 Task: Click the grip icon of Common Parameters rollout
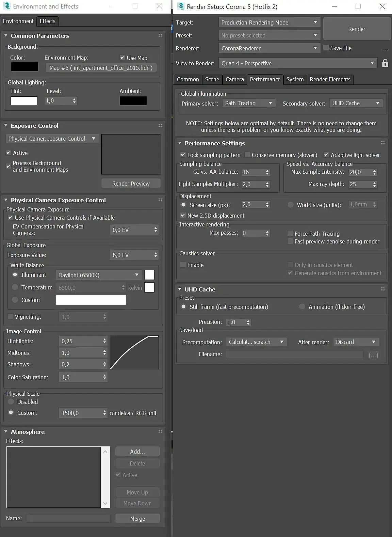coord(160,35)
